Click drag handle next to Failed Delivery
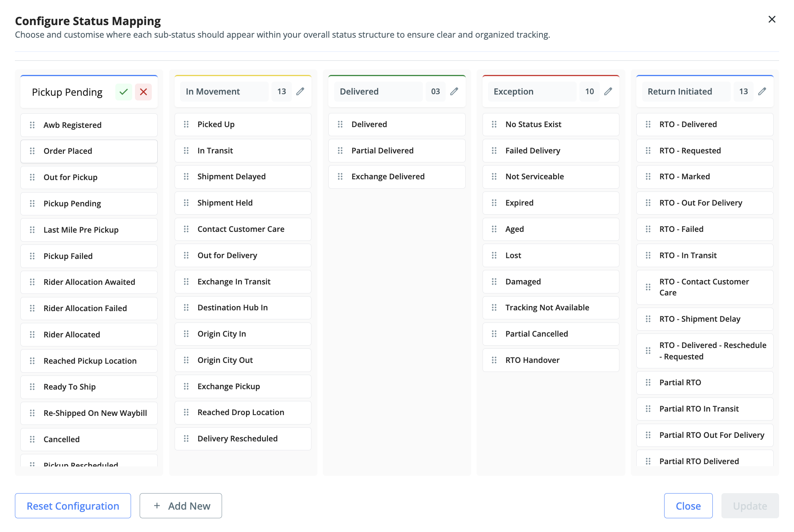The height and width of the screenshot is (532, 794). 494,151
